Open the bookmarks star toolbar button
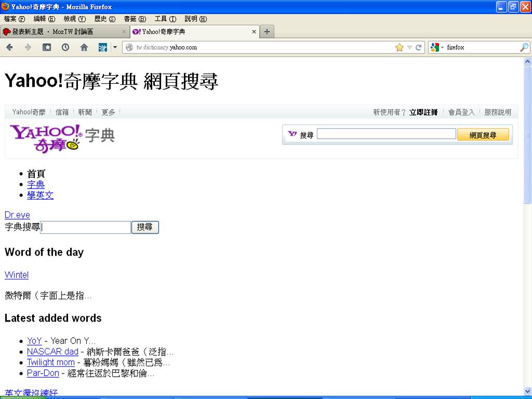The width and height of the screenshot is (532, 399). point(47,47)
